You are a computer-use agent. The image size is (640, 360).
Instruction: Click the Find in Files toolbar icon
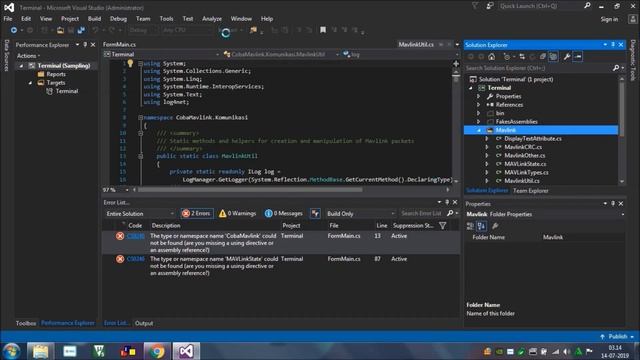coord(253,30)
